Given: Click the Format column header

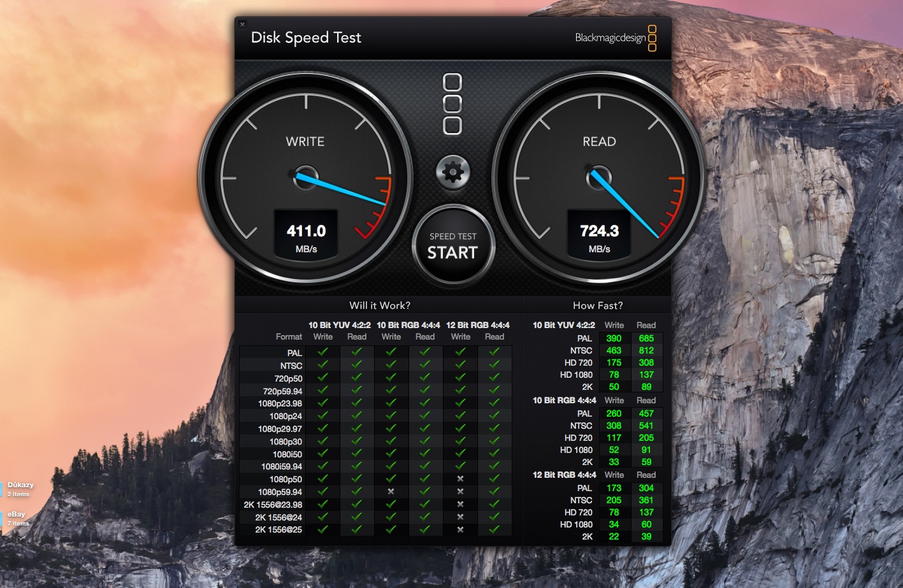Looking at the screenshot, I should (289, 337).
